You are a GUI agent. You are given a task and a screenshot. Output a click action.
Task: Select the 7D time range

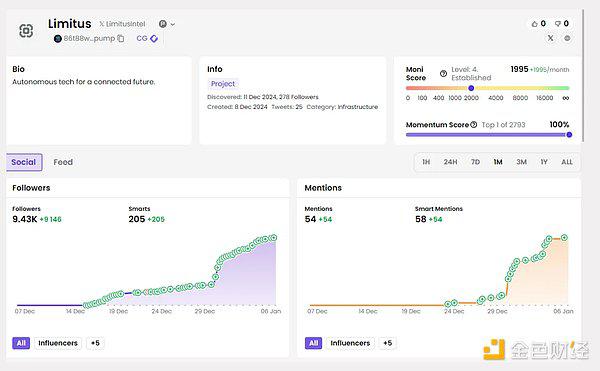coord(475,162)
